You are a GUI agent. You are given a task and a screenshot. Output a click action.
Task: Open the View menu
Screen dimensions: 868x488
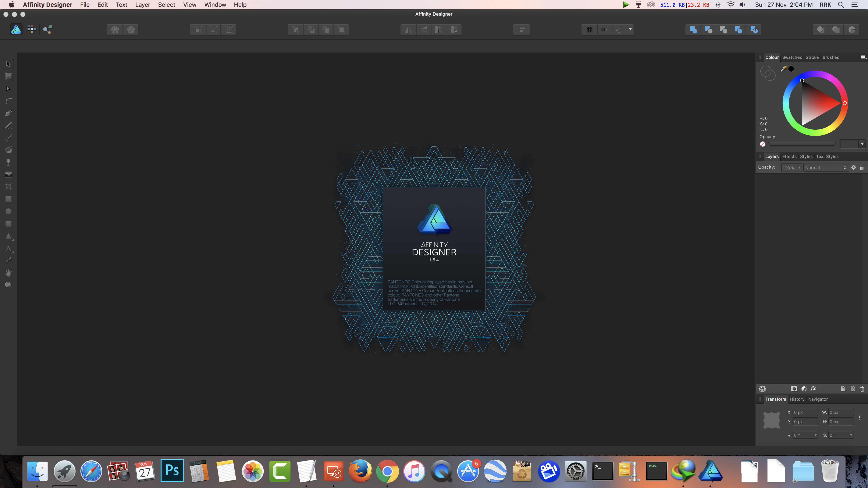pos(189,5)
